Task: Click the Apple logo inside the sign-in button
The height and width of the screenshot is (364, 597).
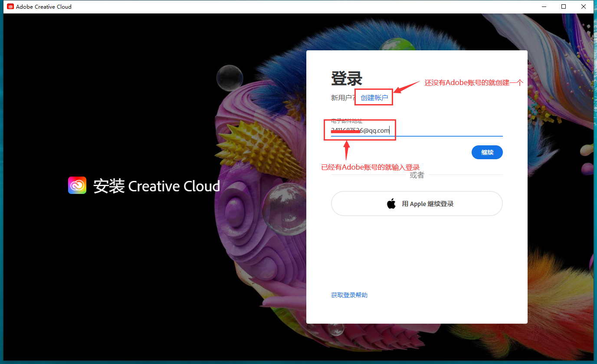Action: pyautogui.click(x=391, y=203)
